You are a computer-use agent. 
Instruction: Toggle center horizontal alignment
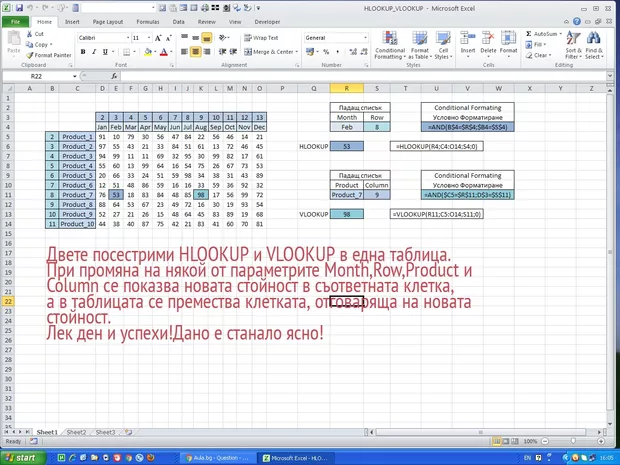(195, 52)
